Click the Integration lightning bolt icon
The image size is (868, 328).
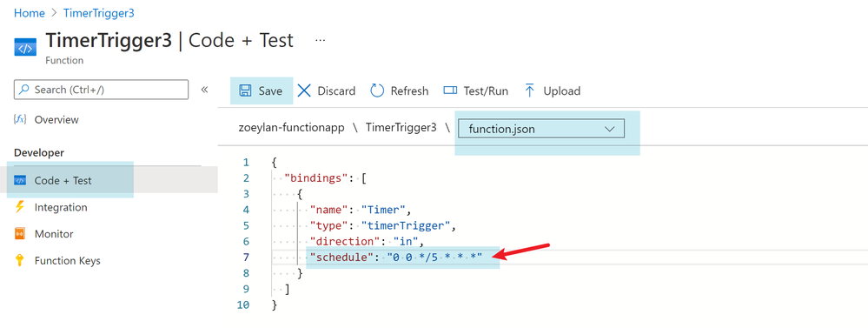pyautogui.click(x=20, y=207)
